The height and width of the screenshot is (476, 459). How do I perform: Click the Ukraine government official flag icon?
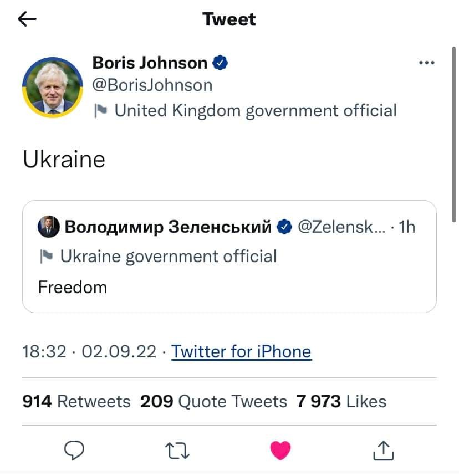tap(48, 255)
